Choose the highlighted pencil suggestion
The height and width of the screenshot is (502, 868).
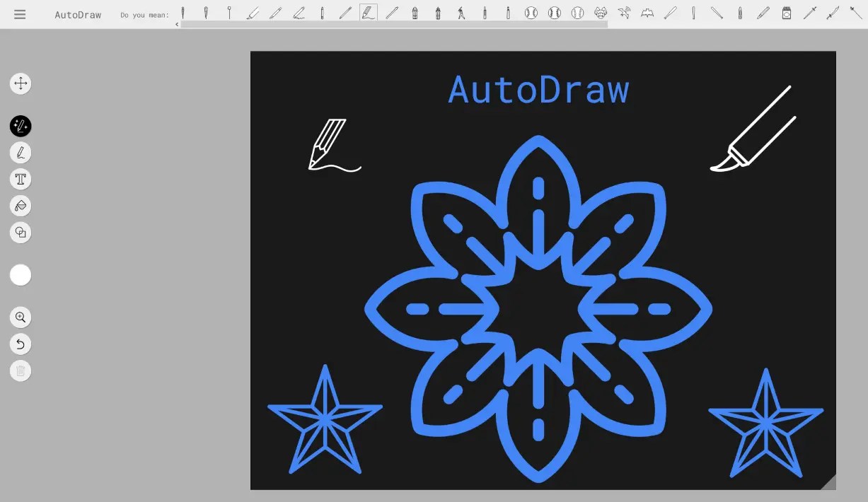coord(368,13)
